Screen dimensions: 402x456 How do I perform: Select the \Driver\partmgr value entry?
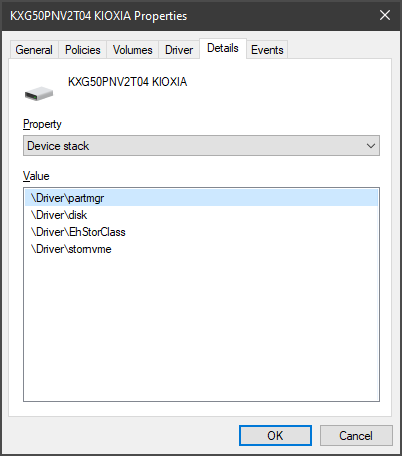tap(201, 198)
